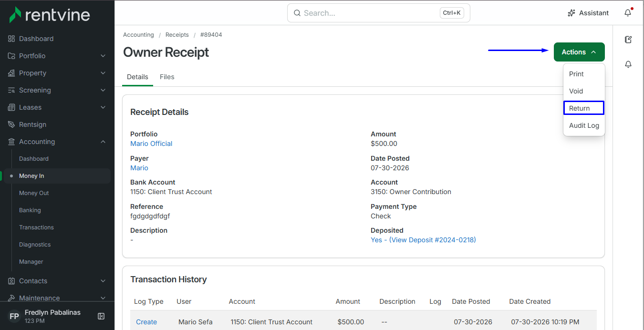Expand the Leases menu chevron

[103, 107]
